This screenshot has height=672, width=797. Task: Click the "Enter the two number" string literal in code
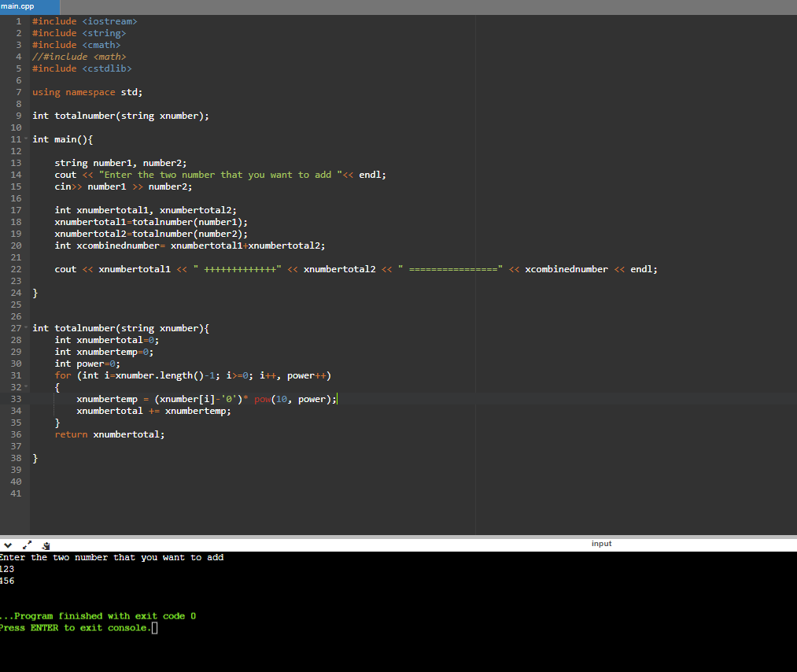(220, 175)
